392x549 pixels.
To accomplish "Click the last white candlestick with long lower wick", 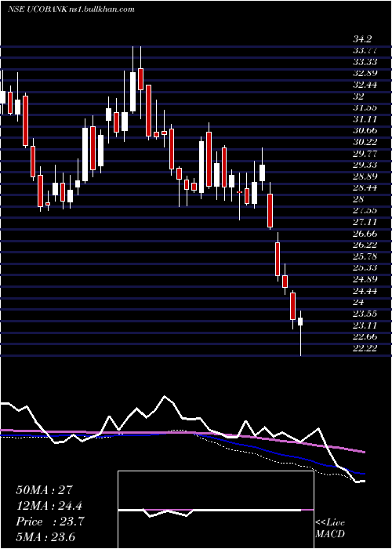I will tap(300, 332).
